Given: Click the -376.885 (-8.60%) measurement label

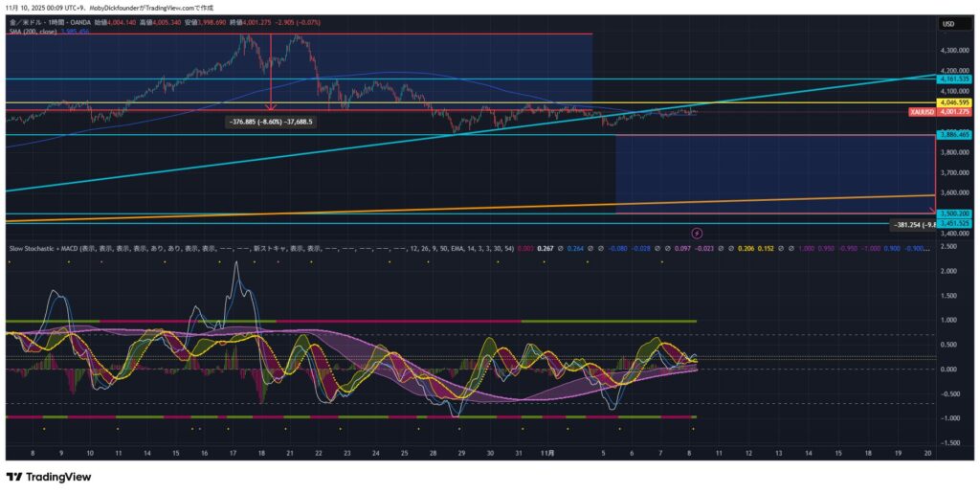Looking at the screenshot, I should (272, 122).
